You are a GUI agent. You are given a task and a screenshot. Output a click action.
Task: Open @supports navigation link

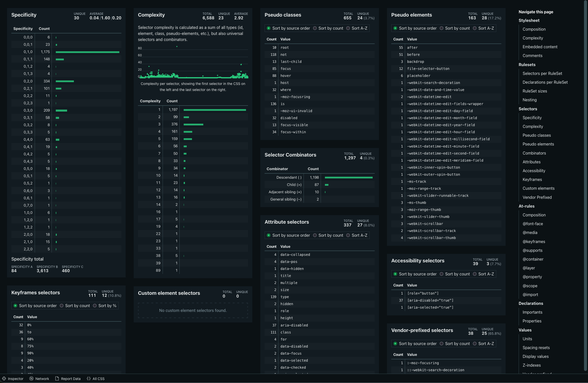click(x=532, y=250)
